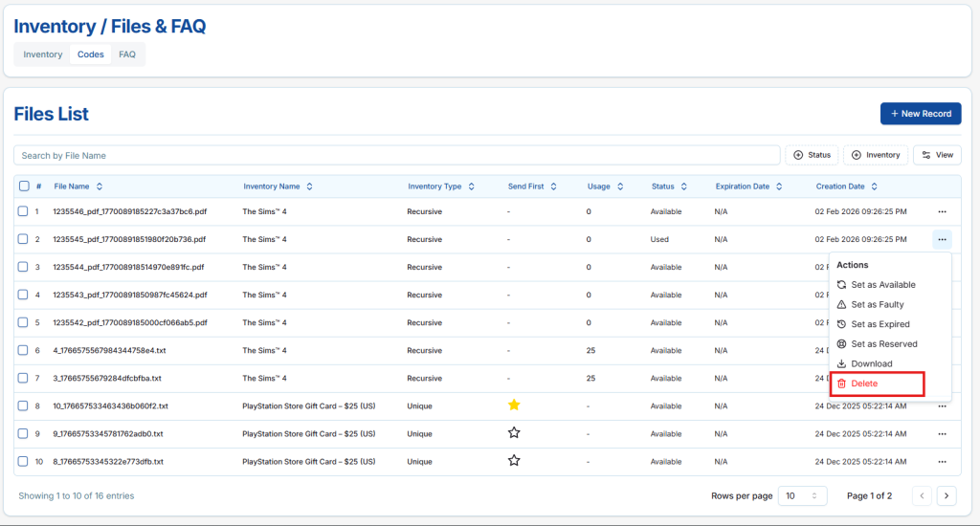Select the checkbox for row 8

(23, 405)
